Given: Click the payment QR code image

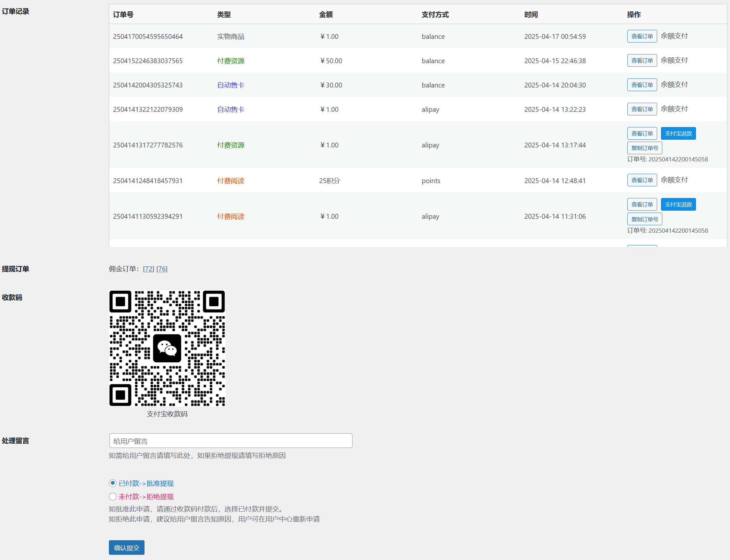Looking at the screenshot, I should point(167,348).
